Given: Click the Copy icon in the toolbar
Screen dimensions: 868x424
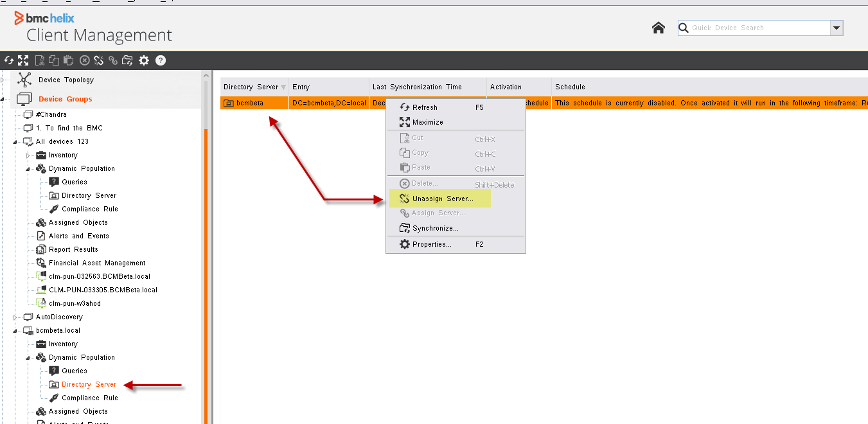Looking at the screenshot, I should 54,60.
